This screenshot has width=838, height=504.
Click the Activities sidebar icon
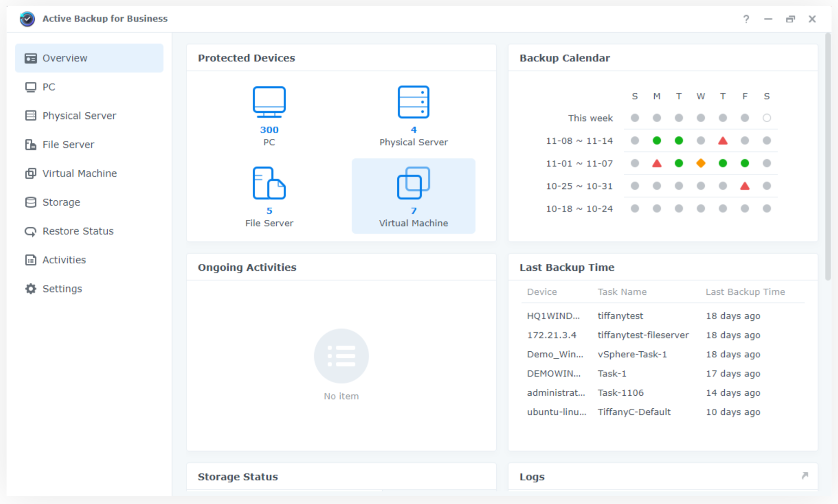[x=30, y=260]
